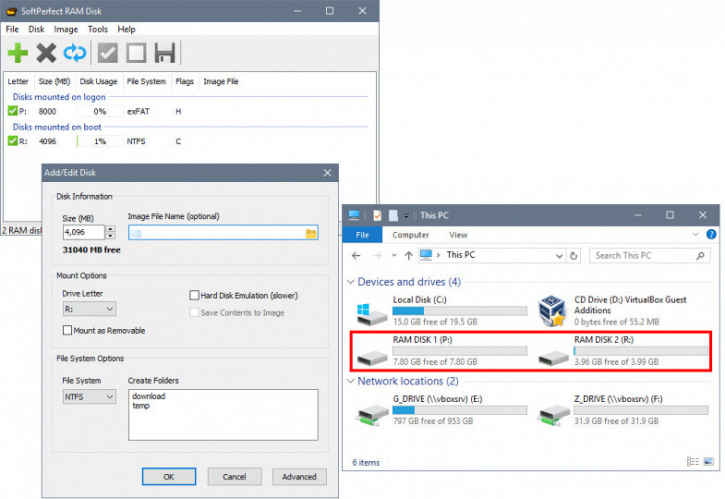Click the floppy Save Image toolbar icon
The image size is (725, 499).
[165, 52]
